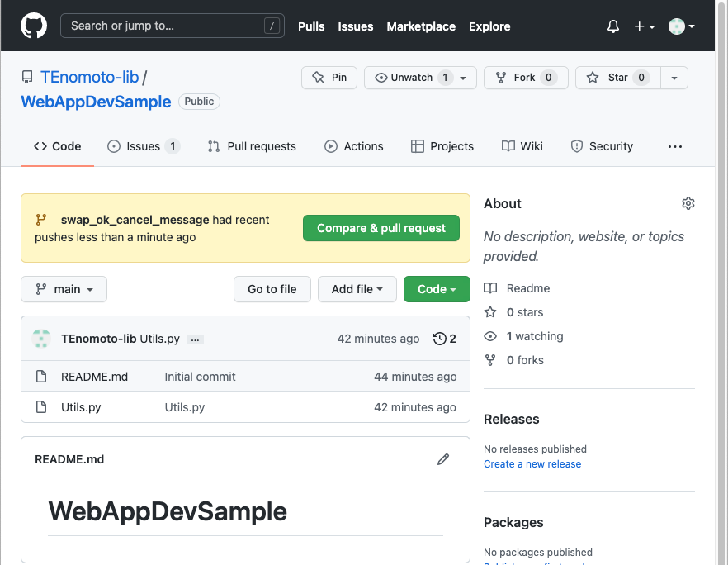Viewport: 728px width, 565px height.
Task: Click the page vertical scrollbar
Action: pos(721,282)
